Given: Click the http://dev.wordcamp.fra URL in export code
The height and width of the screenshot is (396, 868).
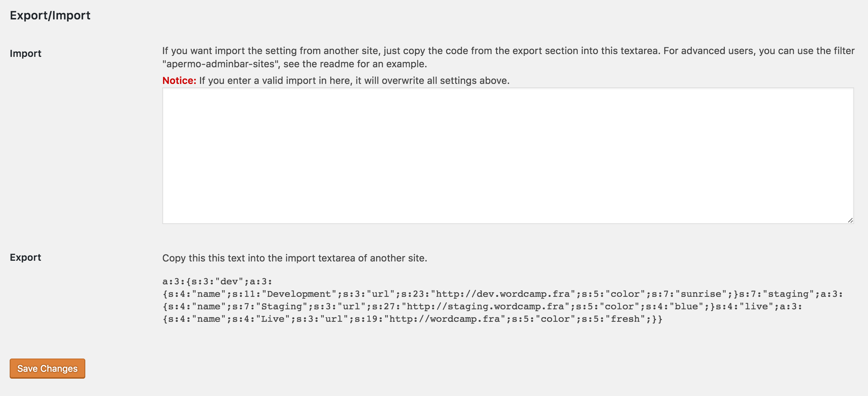Looking at the screenshot, I should click(x=503, y=294).
